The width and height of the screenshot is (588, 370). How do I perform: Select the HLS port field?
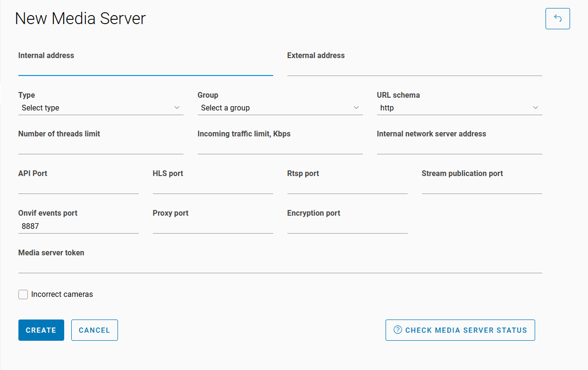coord(213,187)
